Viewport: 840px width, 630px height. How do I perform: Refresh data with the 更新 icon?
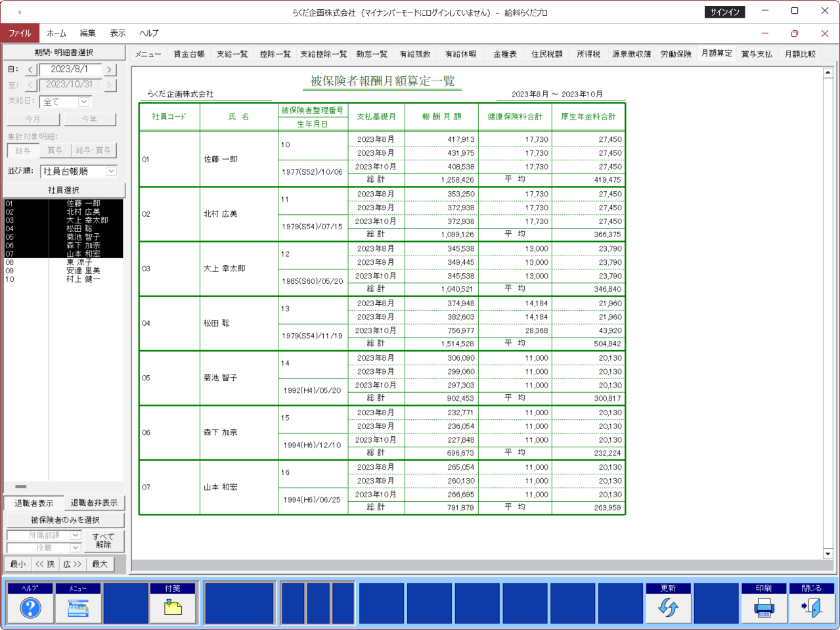669,603
